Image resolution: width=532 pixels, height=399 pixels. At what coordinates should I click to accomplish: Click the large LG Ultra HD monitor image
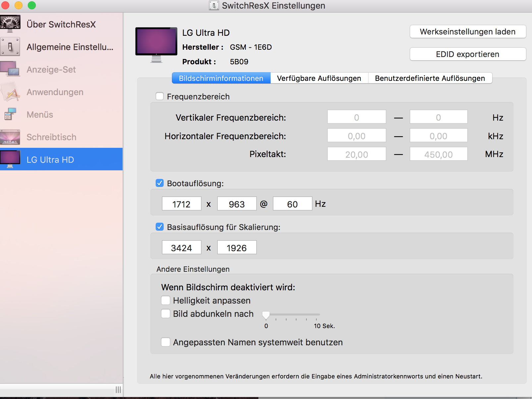[x=156, y=45]
